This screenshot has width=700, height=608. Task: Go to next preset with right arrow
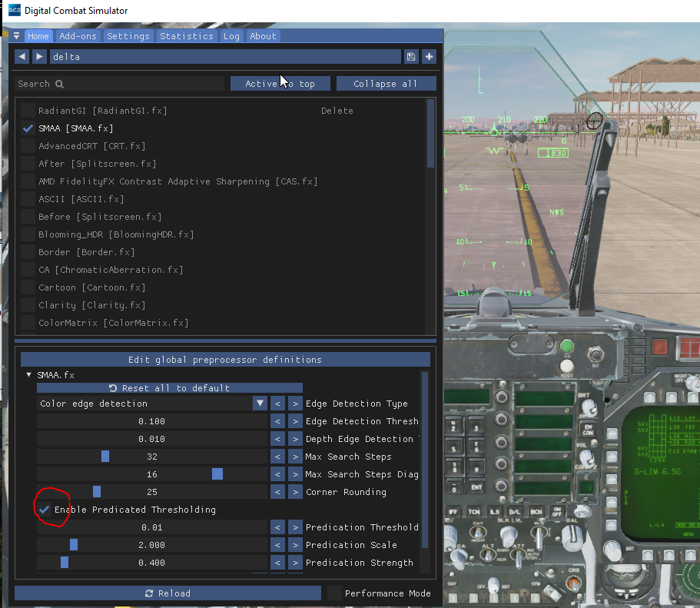coord(39,57)
